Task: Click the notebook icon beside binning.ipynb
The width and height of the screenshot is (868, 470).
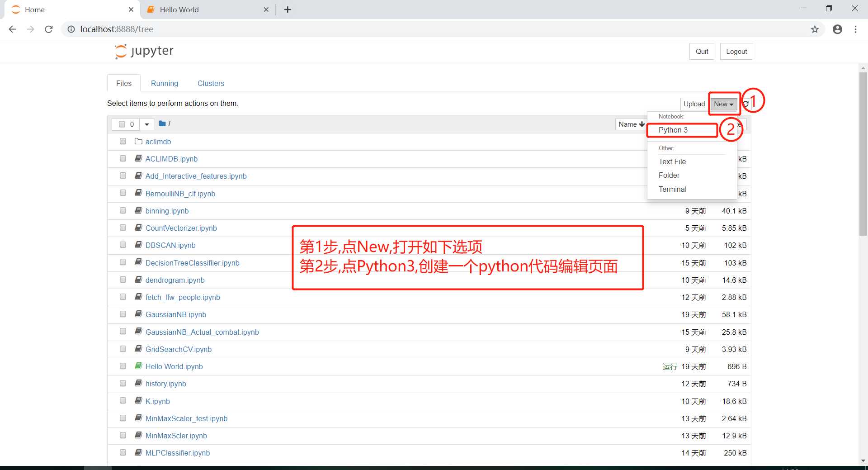Action: pos(138,210)
